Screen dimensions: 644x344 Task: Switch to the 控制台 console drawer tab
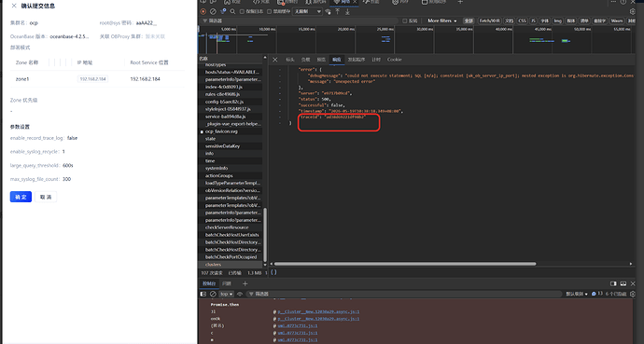209,283
